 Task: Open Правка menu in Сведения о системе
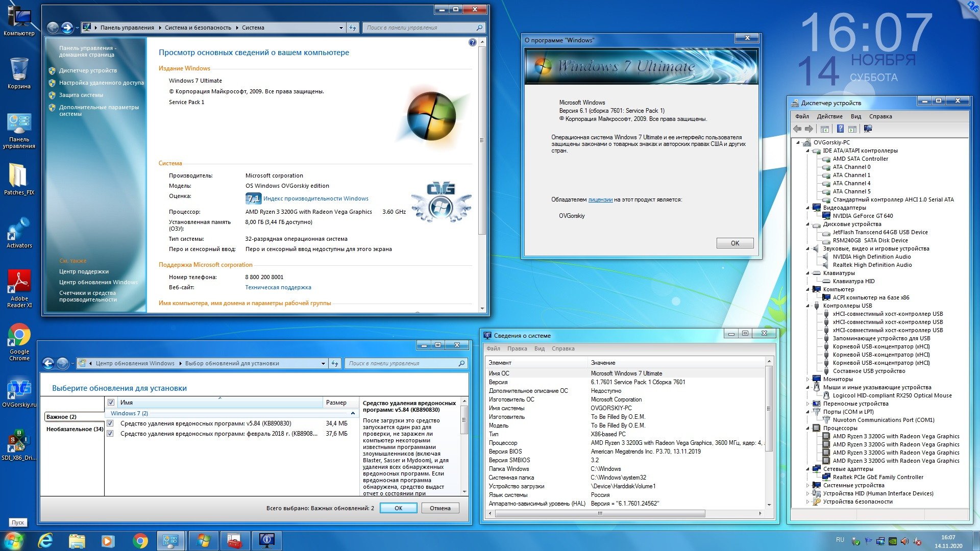click(517, 349)
